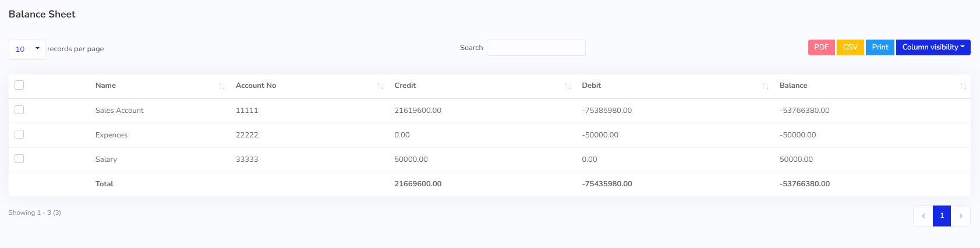Image resolution: width=980 pixels, height=248 pixels.
Task: Go to previous page arrow
Action: [923, 216]
